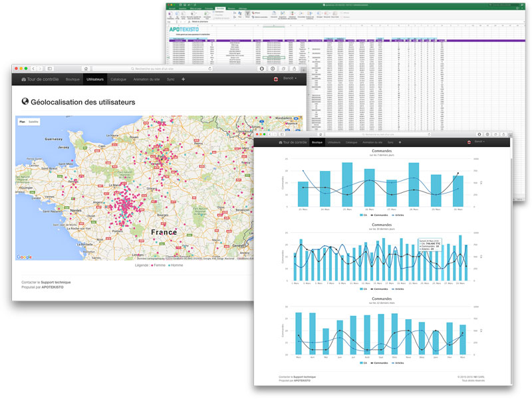Click APOTEKISTO link in the geolocation footer

click(x=53, y=287)
